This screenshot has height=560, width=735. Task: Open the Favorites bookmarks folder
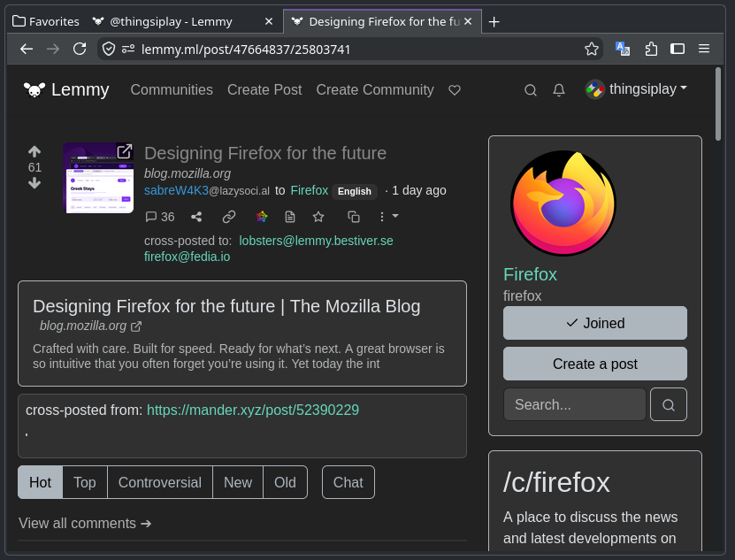click(x=46, y=21)
